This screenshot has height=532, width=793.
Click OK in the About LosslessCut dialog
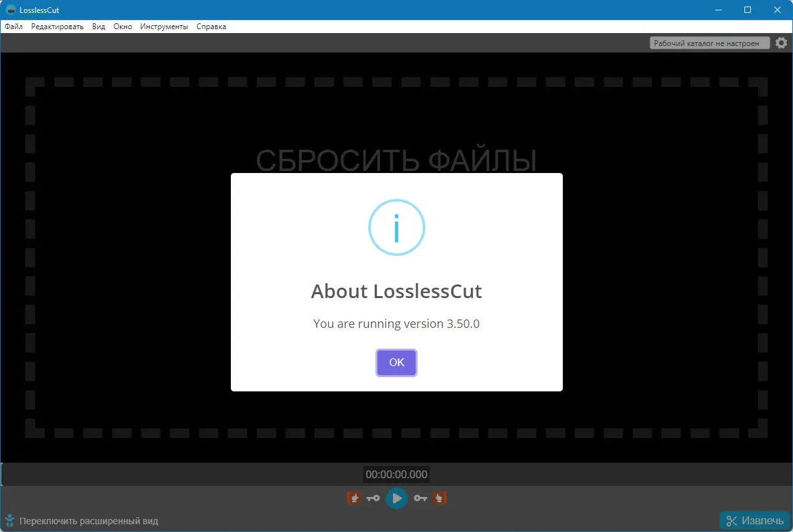pyautogui.click(x=396, y=362)
